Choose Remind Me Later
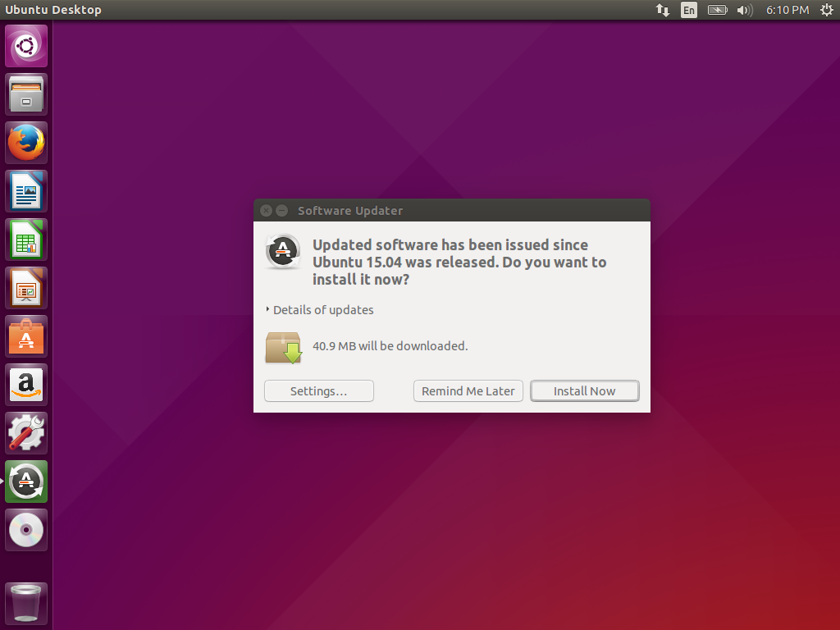Screen dimensions: 840x630 point(468,390)
